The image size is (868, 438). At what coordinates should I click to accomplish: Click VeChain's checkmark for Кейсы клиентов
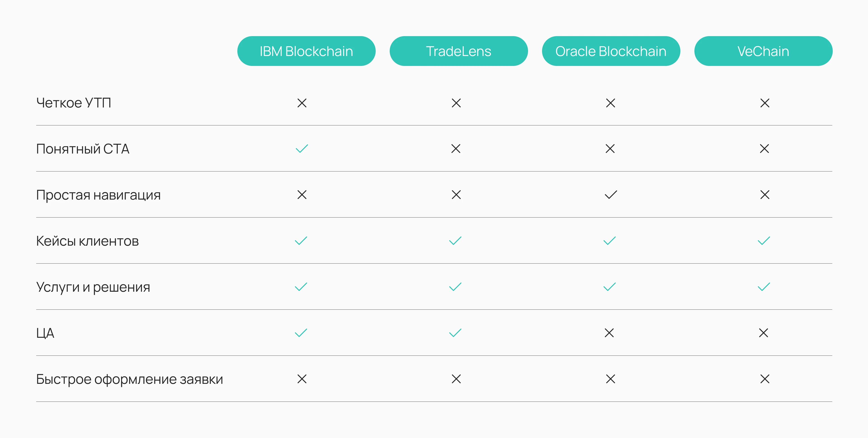[764, 241]
